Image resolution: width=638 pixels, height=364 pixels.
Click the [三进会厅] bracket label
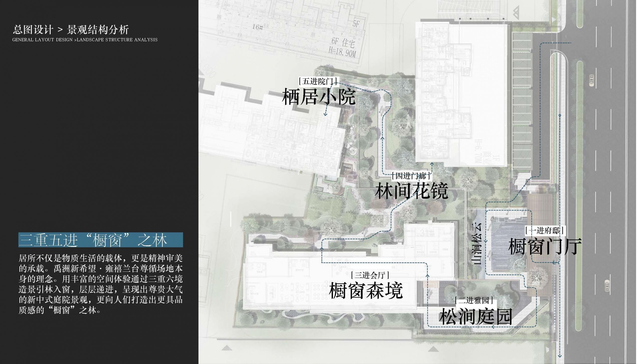click(370, 275)
